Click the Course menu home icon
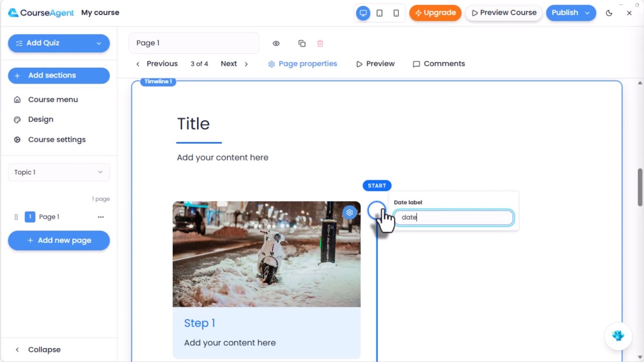 click(x=17, y=100)
